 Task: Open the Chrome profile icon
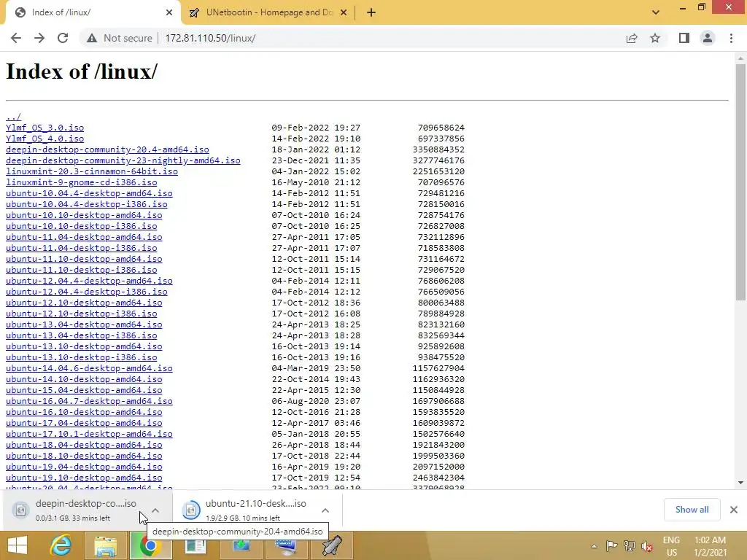708,38
